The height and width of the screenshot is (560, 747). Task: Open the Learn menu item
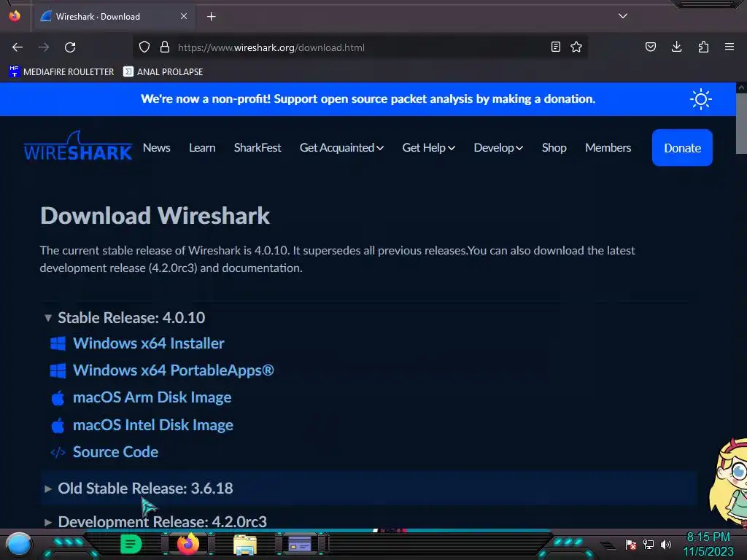(202, 147)
